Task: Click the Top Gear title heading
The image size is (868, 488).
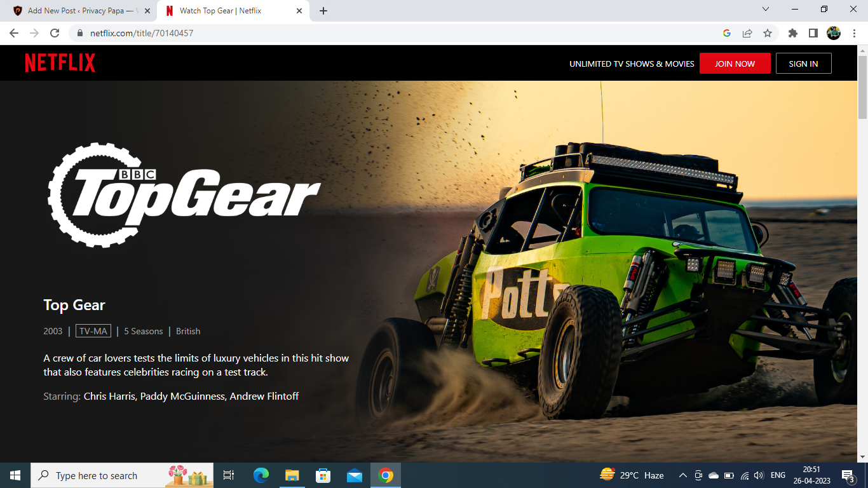Action: pos(74,305)
